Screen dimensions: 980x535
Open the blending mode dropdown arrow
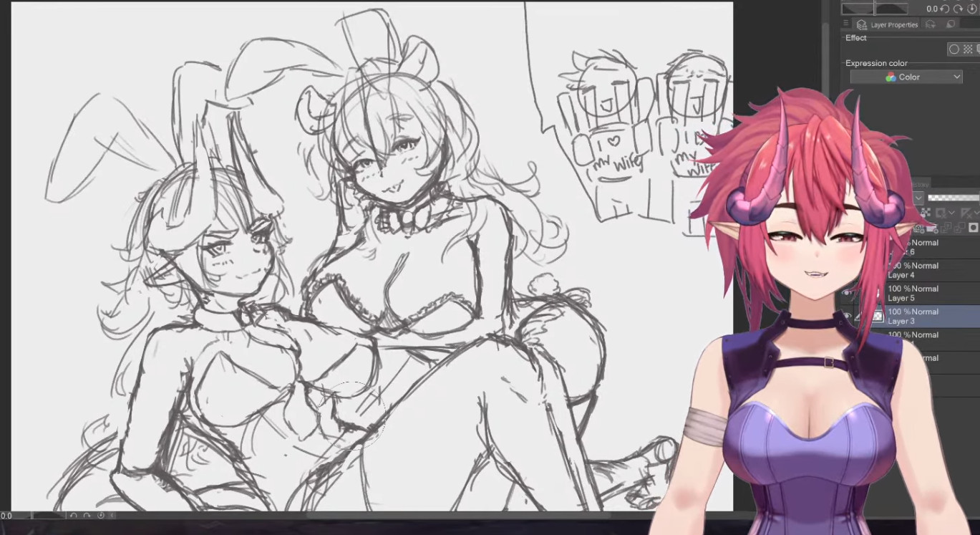(x=920, y=198)
